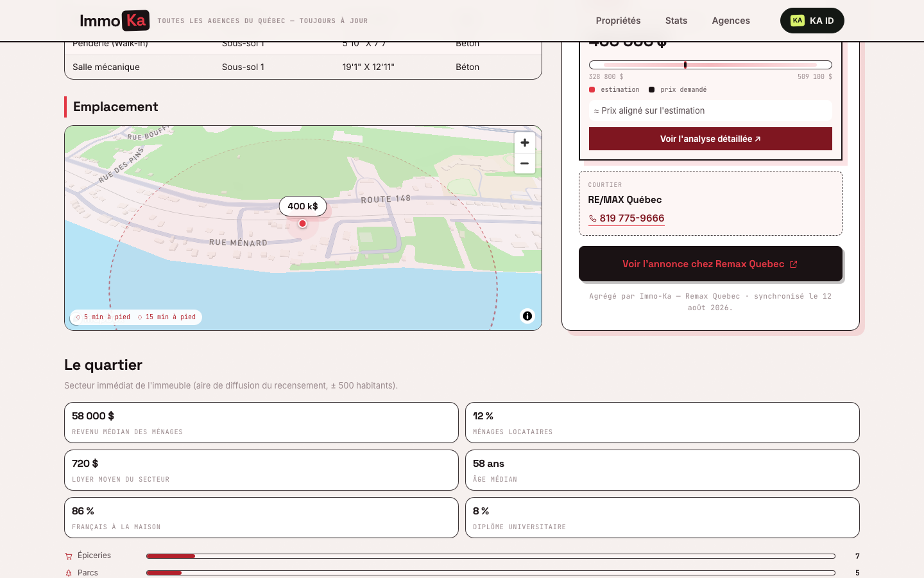The width and height of the screenshot is (924, 578).
Task: Click the 8 % diplôme universitaire card
Action: [x=662, y=518]
